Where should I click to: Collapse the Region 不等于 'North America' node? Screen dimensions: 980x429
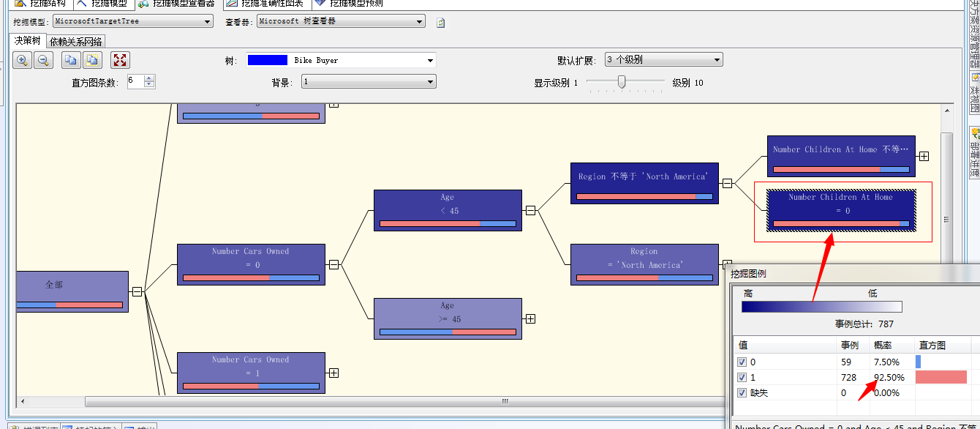(x=727, y=183)
